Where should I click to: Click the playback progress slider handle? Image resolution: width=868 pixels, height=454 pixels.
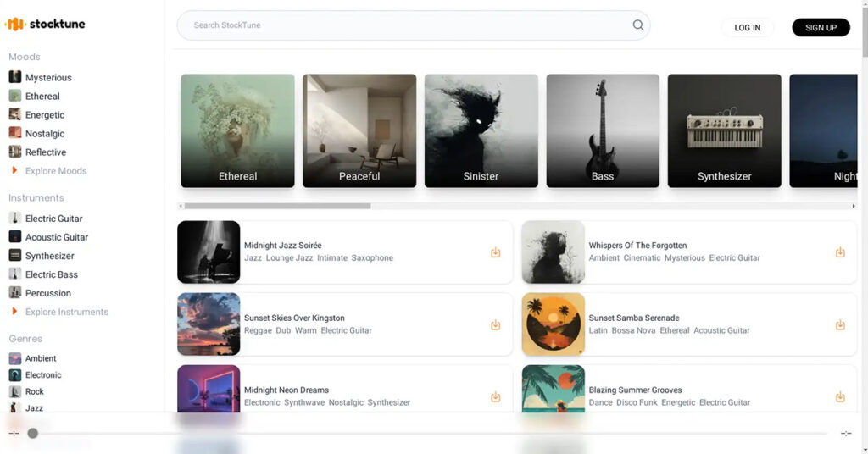click(x=32, y=434)
